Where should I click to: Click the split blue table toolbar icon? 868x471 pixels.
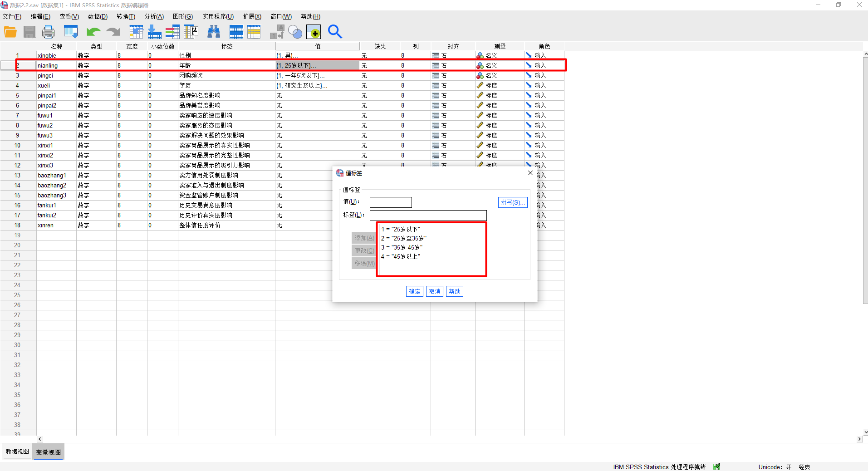pos(236,32)
